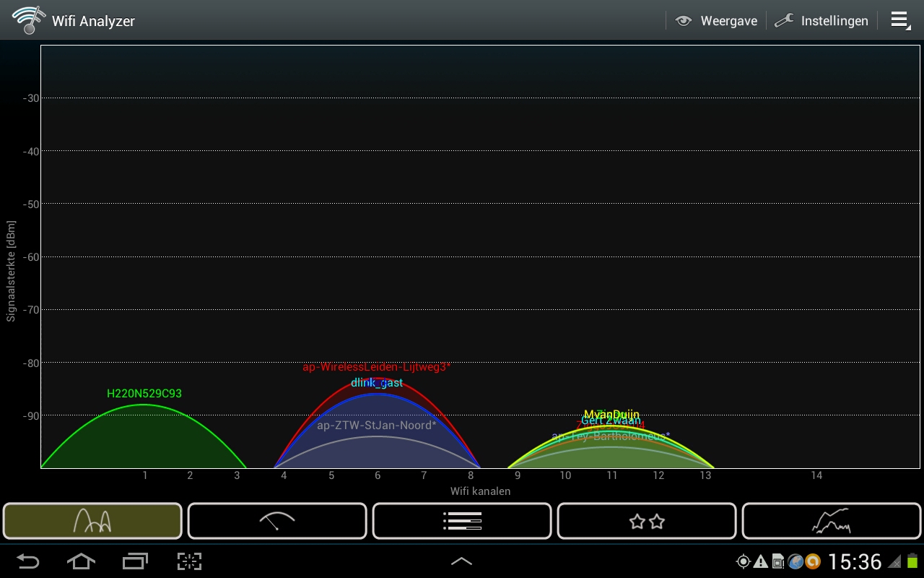The width and height of the screenshot is (924, 578).
Task: Tap the warning triangle status icon
Action: [760, 561]
